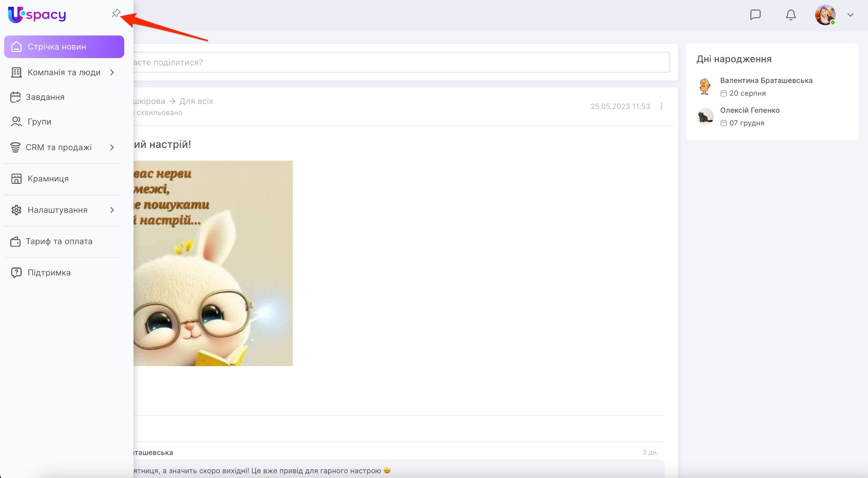Open Крамниця store icon

16,179
